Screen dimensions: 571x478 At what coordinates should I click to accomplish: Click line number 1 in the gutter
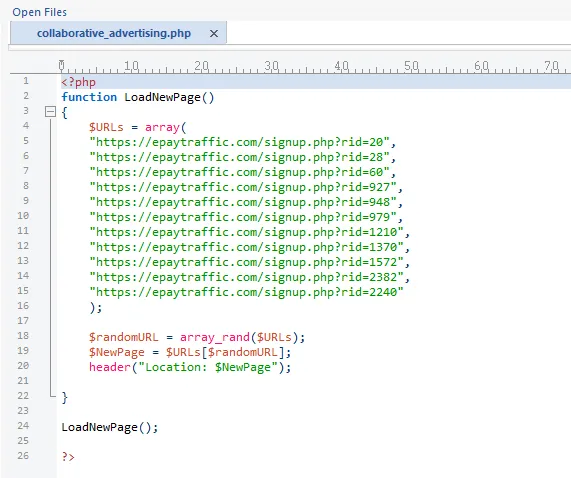pos(25,80)
